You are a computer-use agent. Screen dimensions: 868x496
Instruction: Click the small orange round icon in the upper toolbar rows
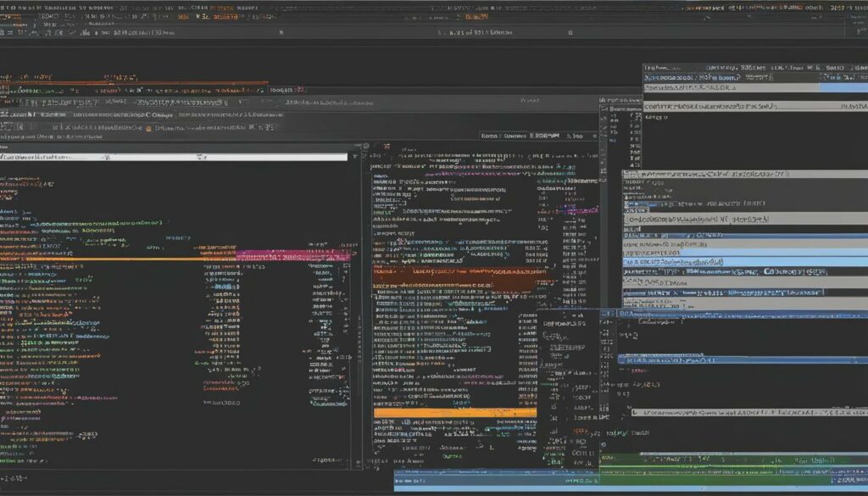[x=148, y=128]
